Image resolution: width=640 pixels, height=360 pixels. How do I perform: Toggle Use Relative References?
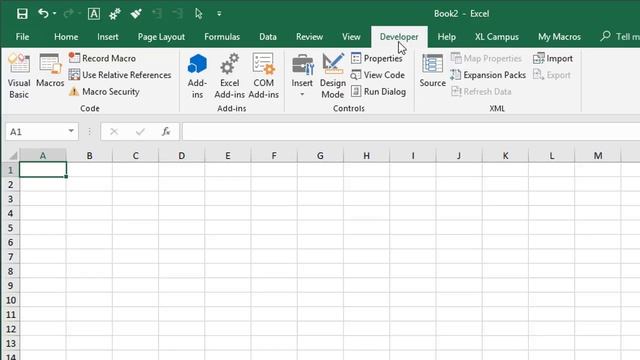click(120, 75)
